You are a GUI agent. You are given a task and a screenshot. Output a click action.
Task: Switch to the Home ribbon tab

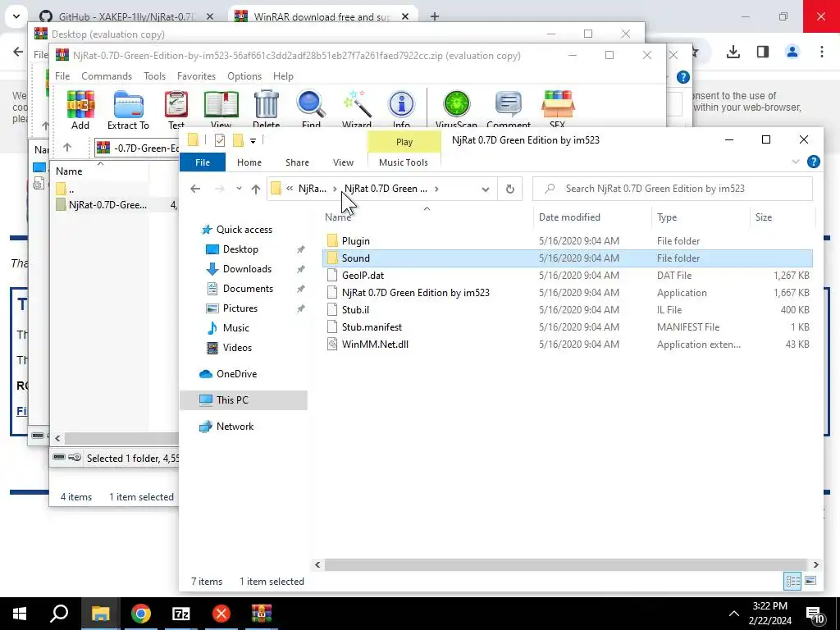[x=249, y=162]
